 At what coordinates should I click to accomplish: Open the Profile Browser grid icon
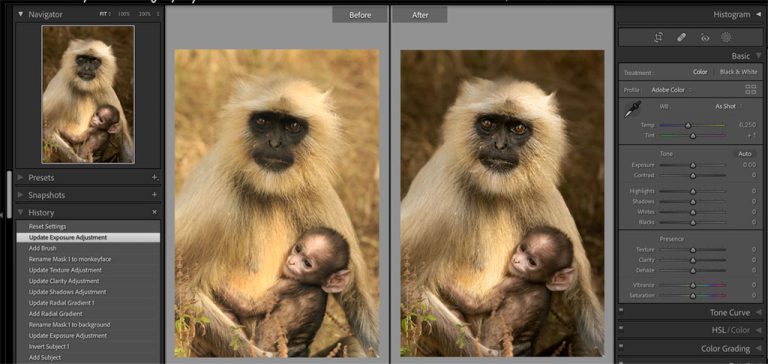point(750,90)
